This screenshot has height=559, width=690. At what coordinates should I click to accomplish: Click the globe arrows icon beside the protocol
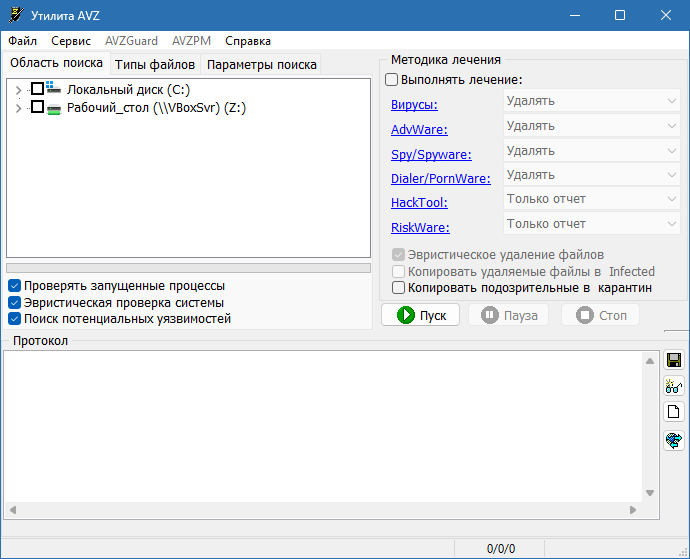coord(674,440)
